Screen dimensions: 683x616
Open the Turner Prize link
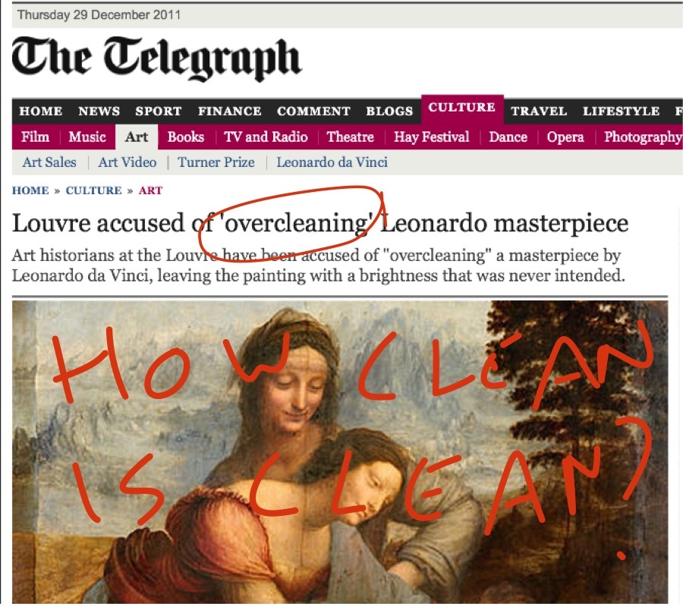click(x=216, y=162)
